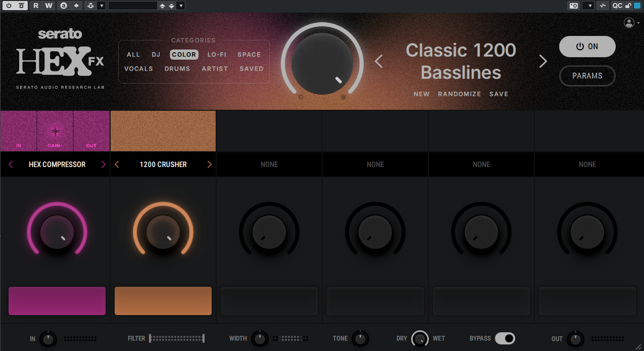Viewport: 644px width, 351px height.
Task: Click the Classic 1200 Basslines preset name
Action: coord(461,61)
